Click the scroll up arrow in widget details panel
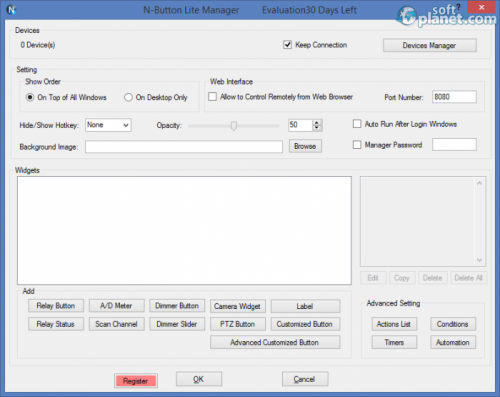This screenshot has height=397, width=500. [x=479, y=183]
